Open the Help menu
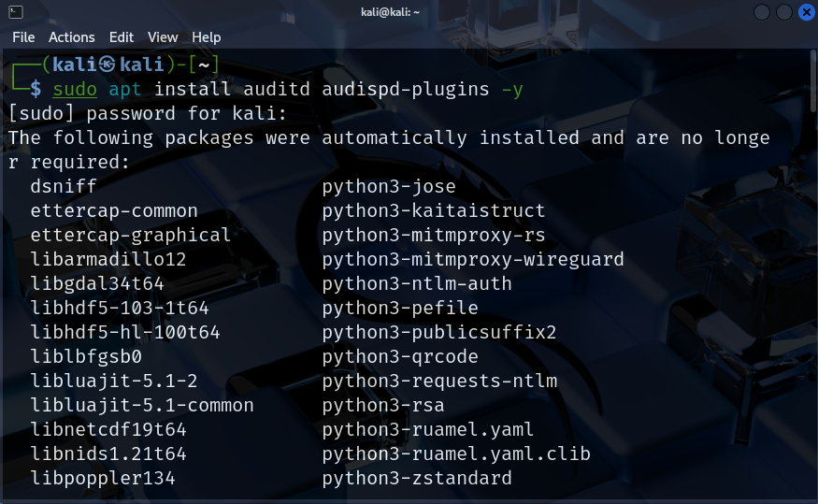818x504 pixels. (207, 37)
